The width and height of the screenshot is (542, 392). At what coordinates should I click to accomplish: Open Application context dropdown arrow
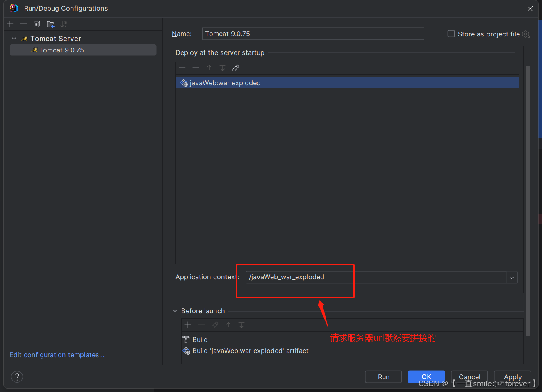[512, 278]
